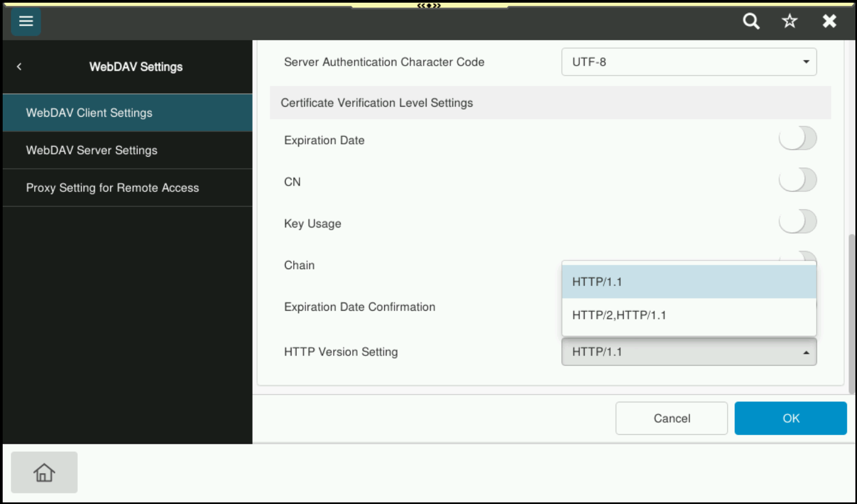Image resolution: width=857 pixels, height=504 pixels.
Task: Open the hamburger menu
Action: coord(26,21)
